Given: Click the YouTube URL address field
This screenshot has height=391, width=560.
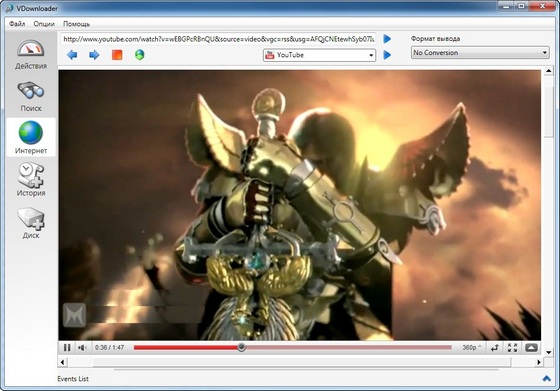Looking at the screenshot, I should [x=219, y=39].
